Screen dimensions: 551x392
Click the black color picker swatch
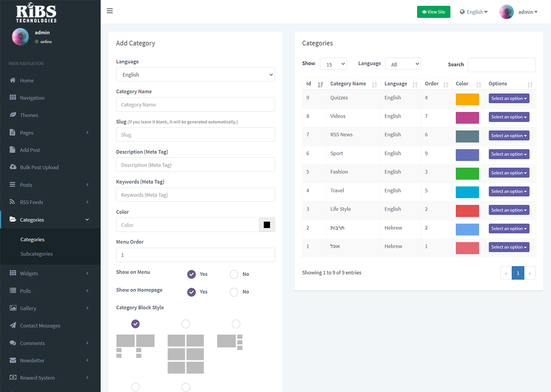[x=267, y=225]
